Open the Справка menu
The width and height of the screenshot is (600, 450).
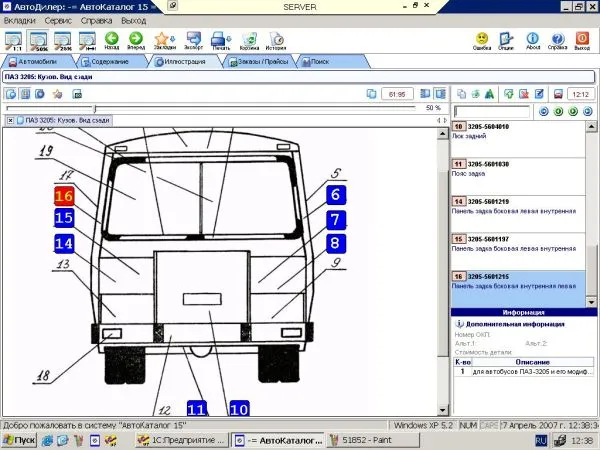tap(96, 21)
